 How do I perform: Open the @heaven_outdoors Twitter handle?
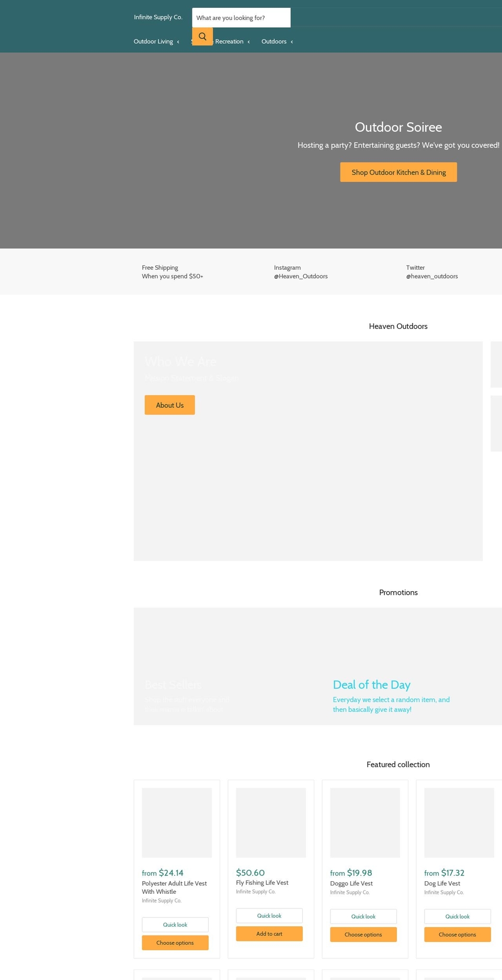tap(432, 276)
